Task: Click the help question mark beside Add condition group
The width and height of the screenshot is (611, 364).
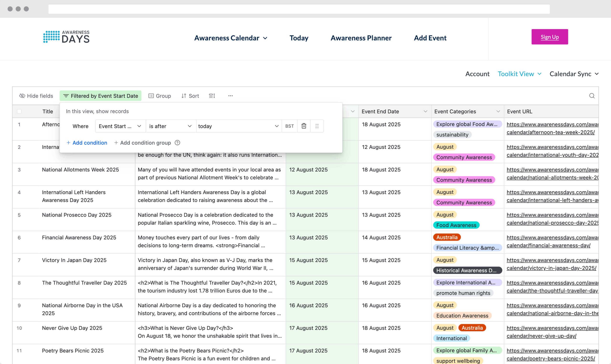Action: pyautogui.click(x=177, y=143)
